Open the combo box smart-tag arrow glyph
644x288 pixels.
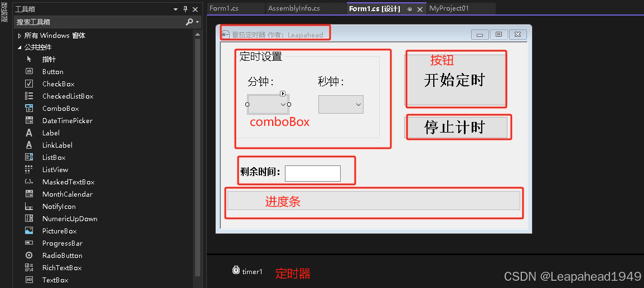tap(283, 94)
